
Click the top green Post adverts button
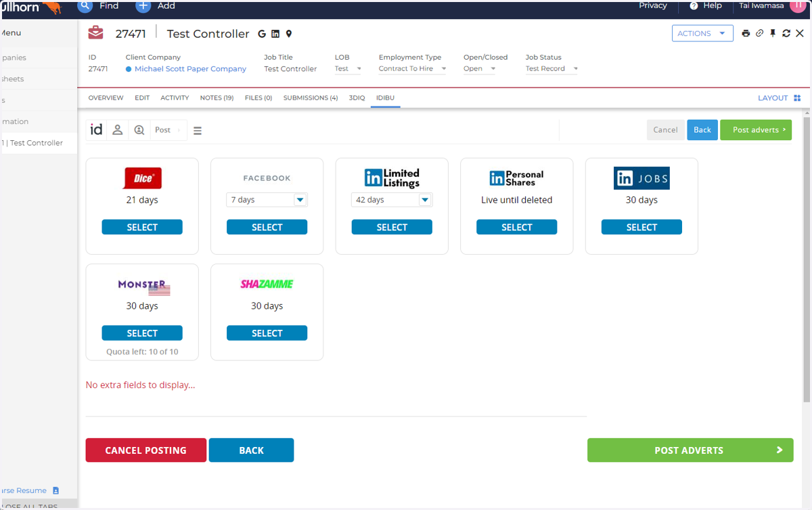click(x=756, y=130)
